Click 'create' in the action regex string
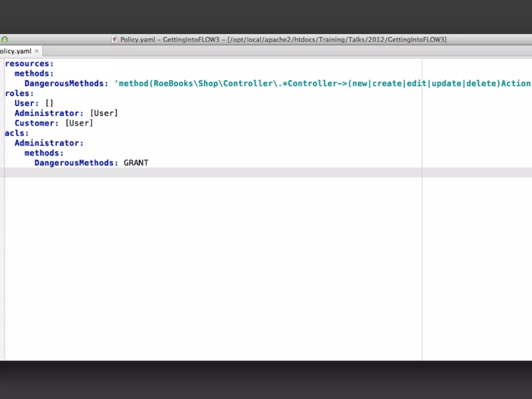The image size is (532, 399). click(387, 83)
